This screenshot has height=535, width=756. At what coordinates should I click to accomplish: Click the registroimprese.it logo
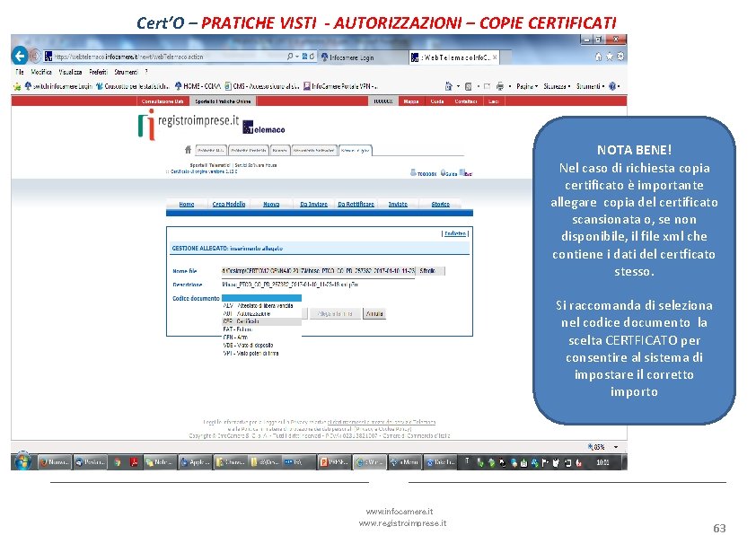pos(188,123)
